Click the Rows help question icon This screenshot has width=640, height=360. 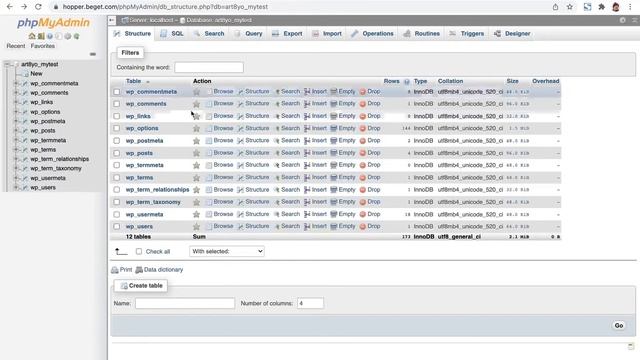point(407,82)
